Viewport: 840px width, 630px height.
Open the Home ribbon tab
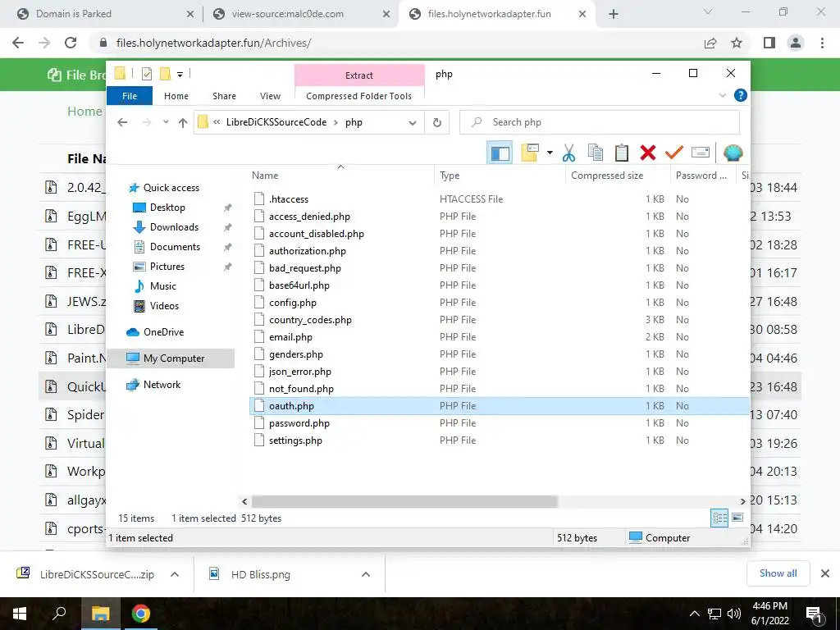tap(176, 96)
